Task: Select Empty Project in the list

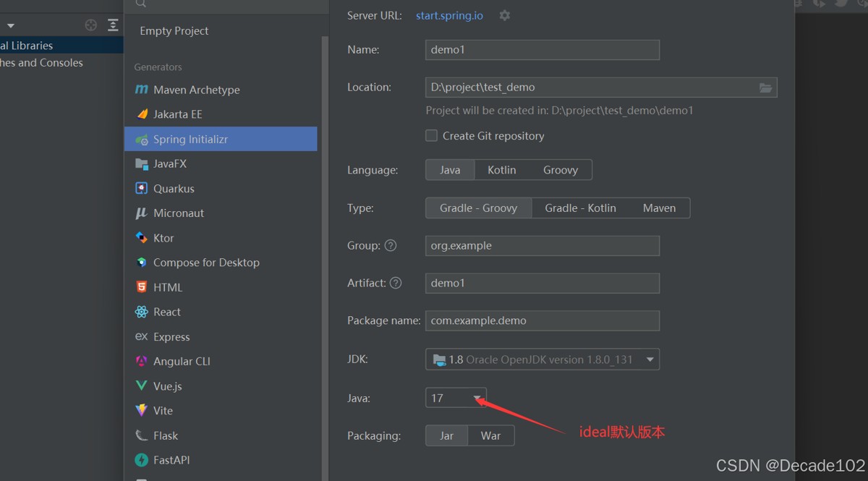Action: pos(174,31)
